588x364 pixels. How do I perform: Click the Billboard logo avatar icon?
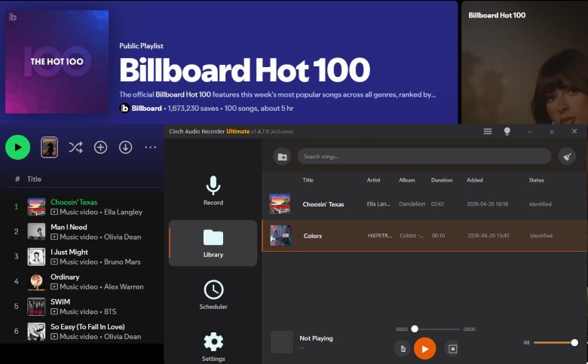tap(124, 109)
